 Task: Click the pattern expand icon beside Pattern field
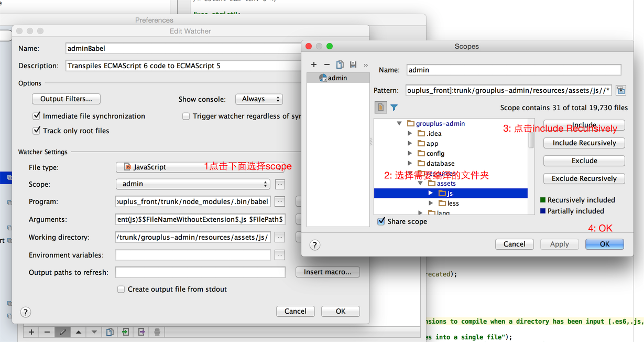coord(621,90)
